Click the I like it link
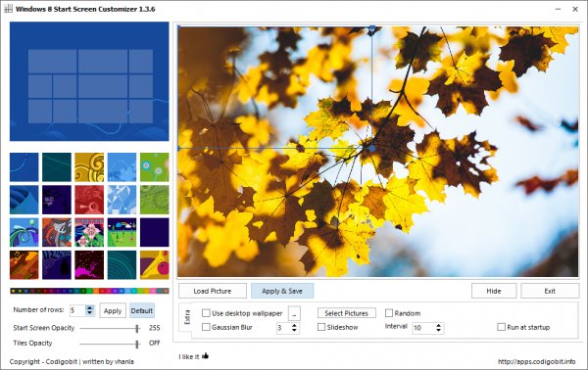 pos(189,356)
